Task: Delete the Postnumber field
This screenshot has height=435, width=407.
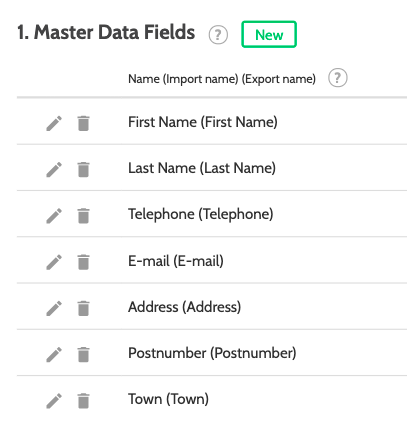Action: (83, 354)
